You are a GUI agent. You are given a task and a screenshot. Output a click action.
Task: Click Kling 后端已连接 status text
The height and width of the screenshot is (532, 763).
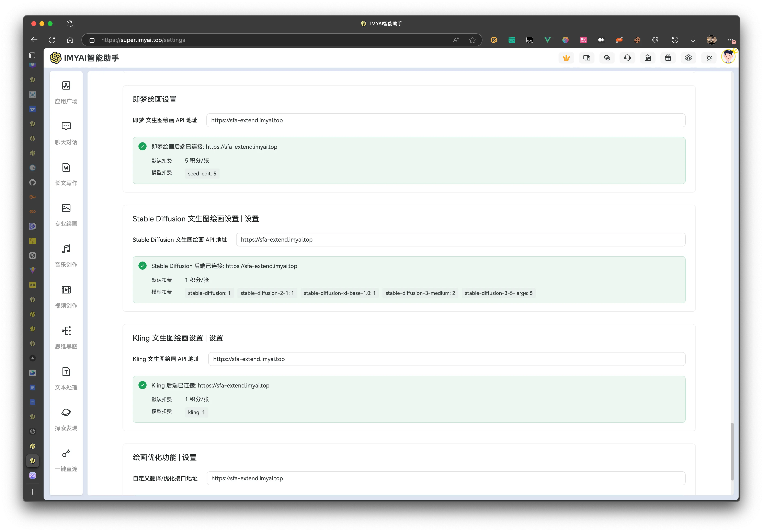pyautogui.click(x=210, y=385)
